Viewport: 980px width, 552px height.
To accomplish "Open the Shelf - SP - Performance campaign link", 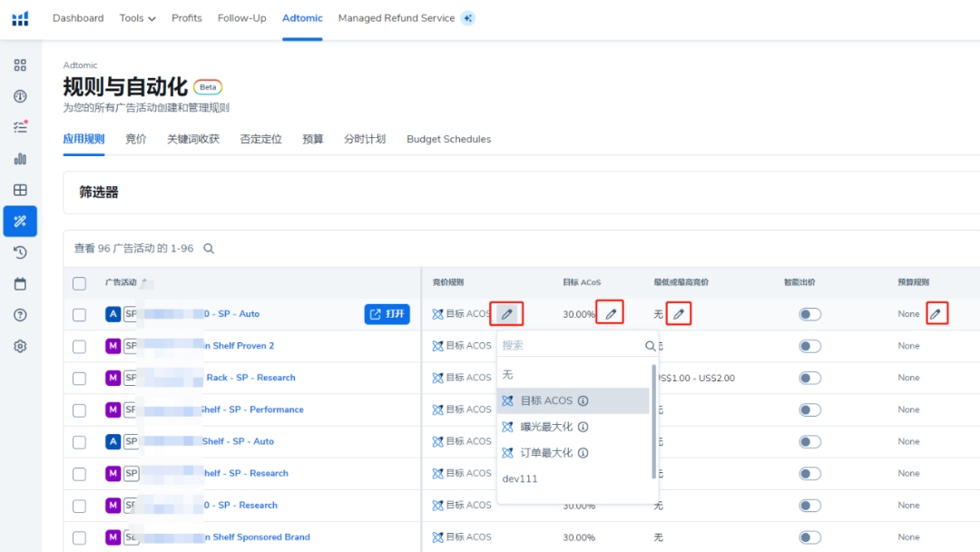I will [251, 409].
